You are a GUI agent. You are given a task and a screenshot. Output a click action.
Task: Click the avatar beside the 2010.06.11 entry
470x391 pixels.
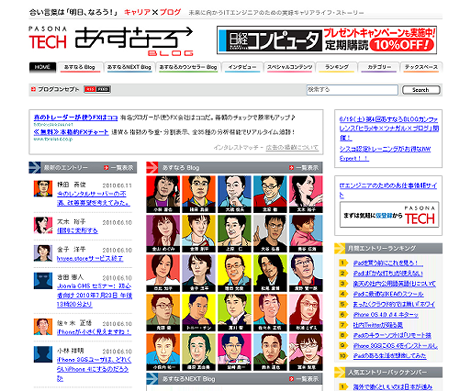pos(43,189)
